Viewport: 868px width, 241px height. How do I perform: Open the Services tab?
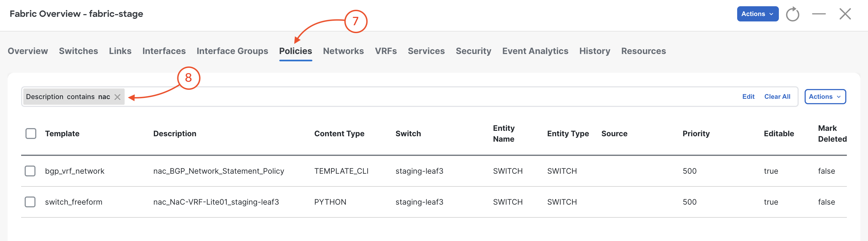point(426,51)
